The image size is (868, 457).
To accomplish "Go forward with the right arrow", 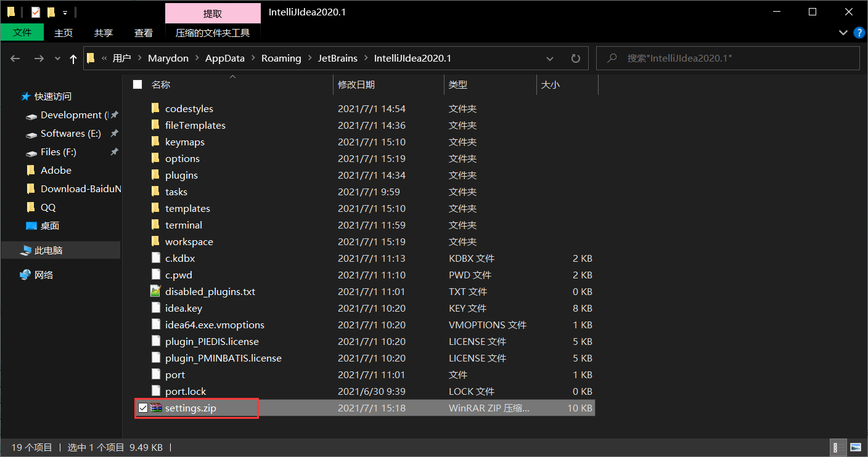I will (38, 59).
